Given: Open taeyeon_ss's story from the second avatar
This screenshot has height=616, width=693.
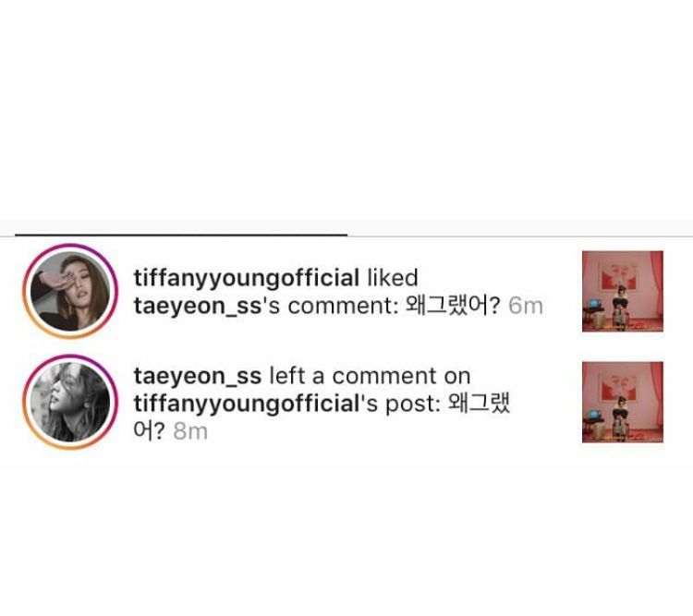Looking at the screenshot, I should pos(70,402).
